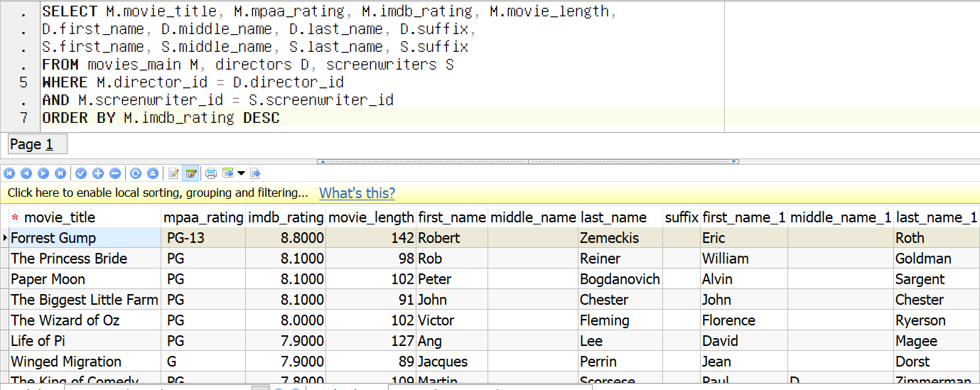Image resolution: width=980 pixels, height=390 pixels.
Task: Select the Forrest Gump cell
Action: pyautogui.click(x=85, y=238)
